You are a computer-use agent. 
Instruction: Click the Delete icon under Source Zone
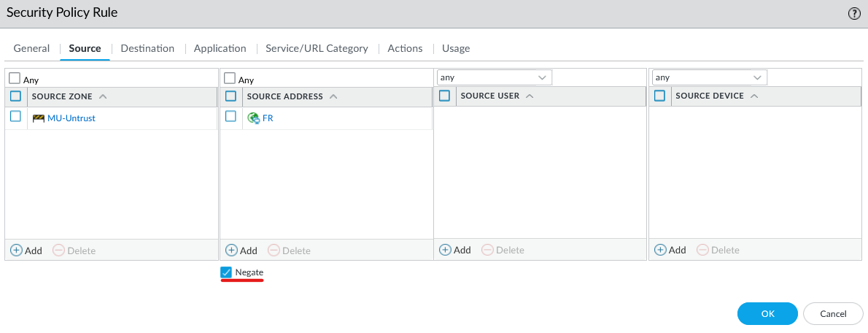click(59, 250)
